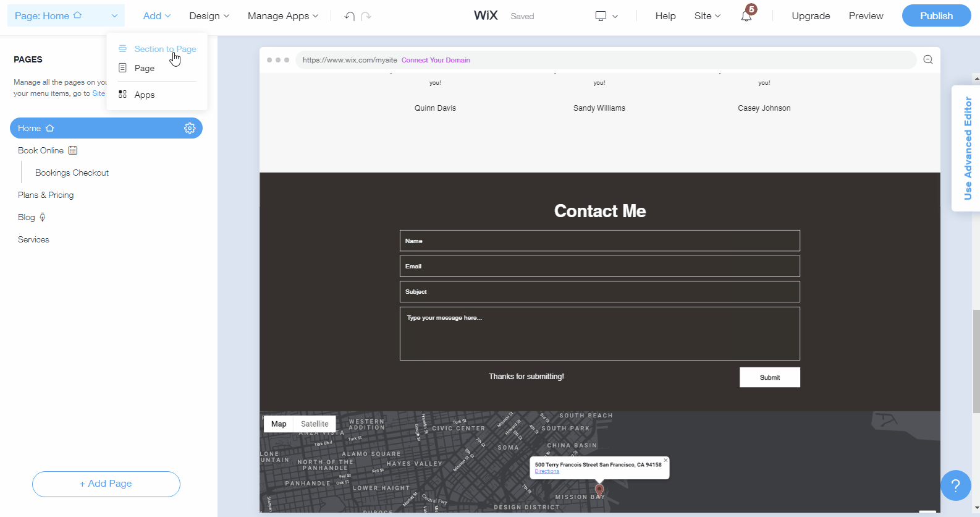This screenshot has width=980, height=517.
Task: Click the desktop view device icon
Action: point(601,16)
